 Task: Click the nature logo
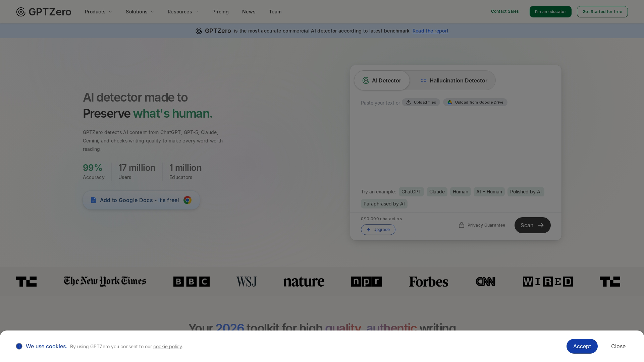[304, 282]
